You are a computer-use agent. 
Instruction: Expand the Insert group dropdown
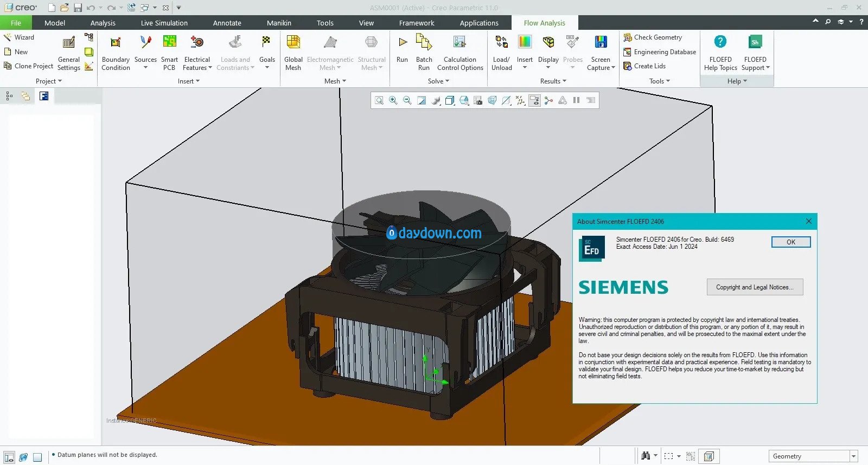tap(189, 81)
